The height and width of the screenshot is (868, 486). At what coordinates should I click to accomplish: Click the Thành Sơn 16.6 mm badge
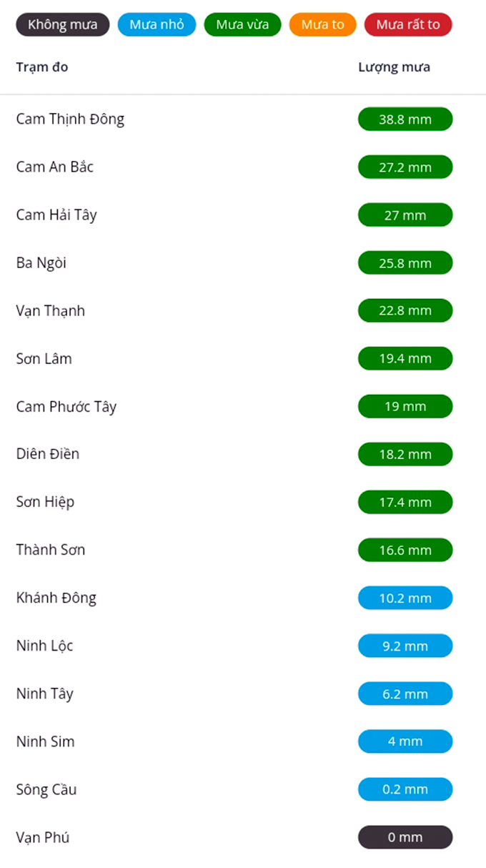click(405, 551)
